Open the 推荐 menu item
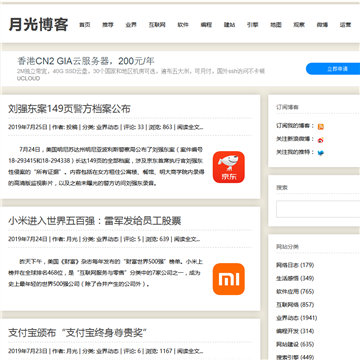This screenshot has height=360, width=360. [108, 25]
